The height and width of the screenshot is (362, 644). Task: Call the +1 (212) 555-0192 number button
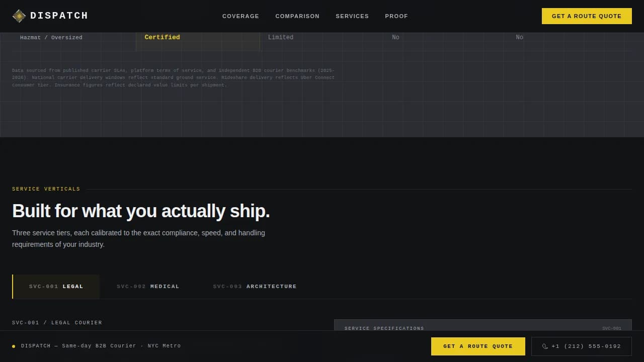581,346
